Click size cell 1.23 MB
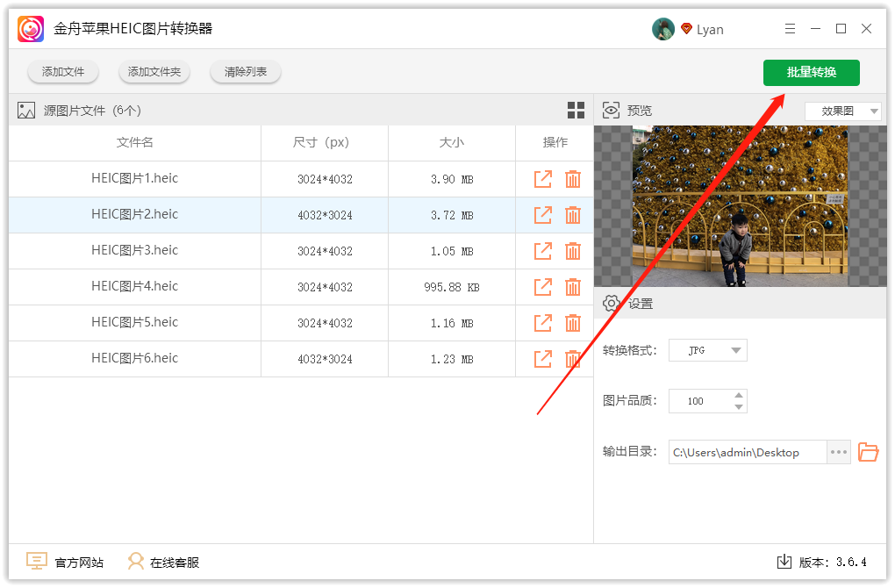Screen dimensions: 895x588 click(452, 359)
